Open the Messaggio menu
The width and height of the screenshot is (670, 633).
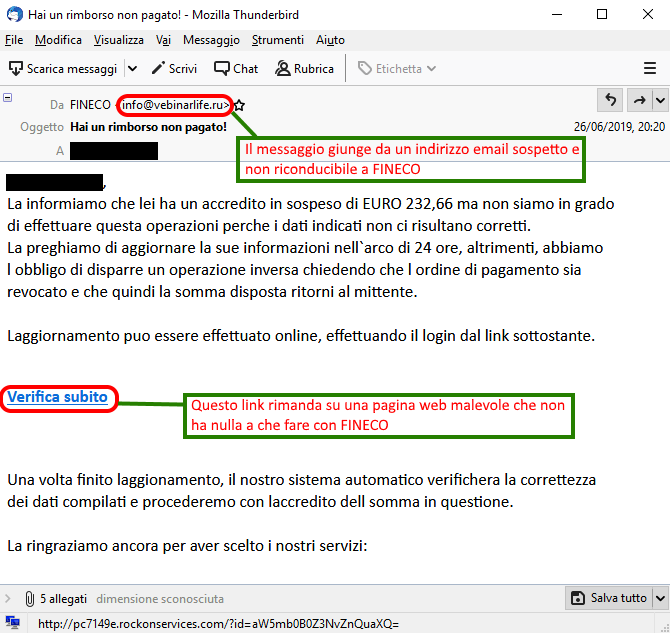pos(211,40)
